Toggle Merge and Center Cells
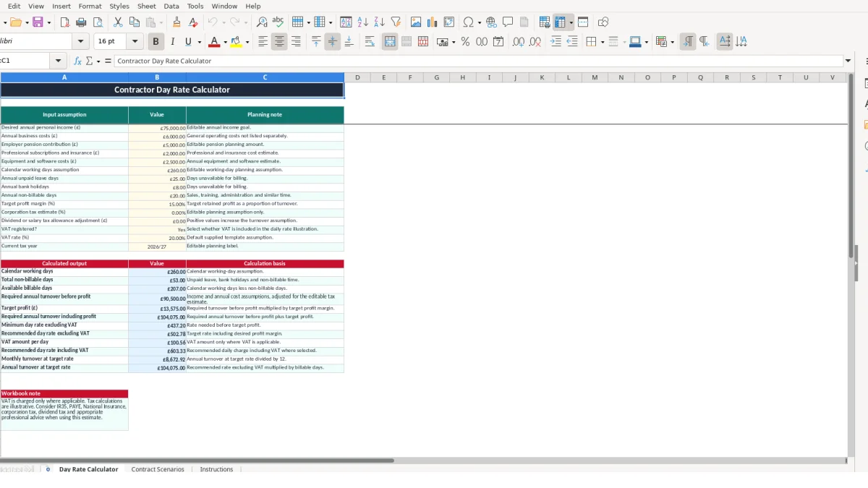 tap(390, 42)
